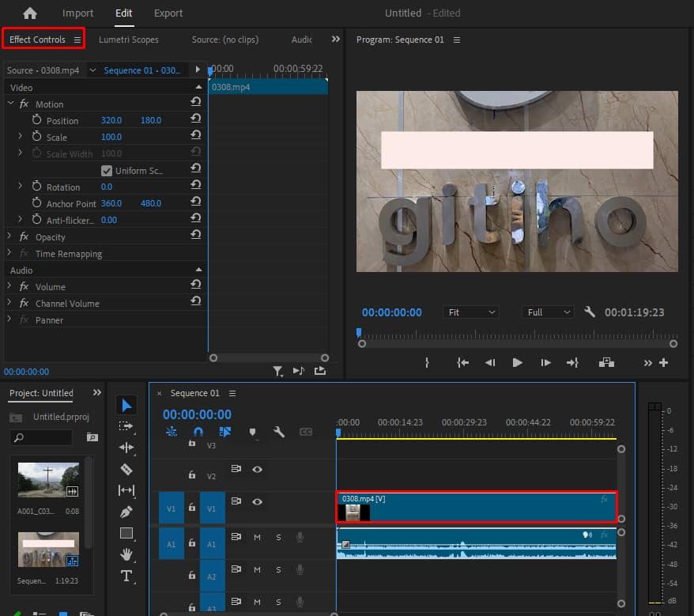This screenshot has height=616, width=694.
Task: Select the Ripple Edit tool
Action: coord(126,448)
